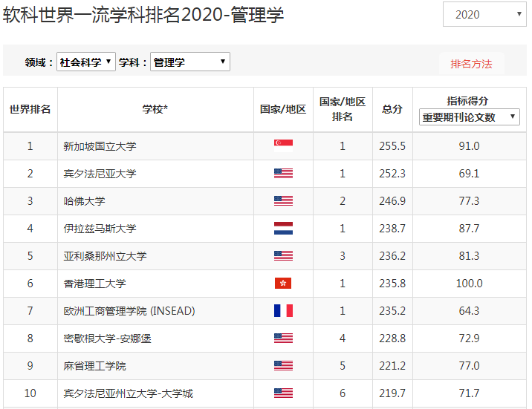Viewport: 532px width, 409px height.
Task: Click school name 密歇根大学-安娜堡
Action: [x=107, y=338]
